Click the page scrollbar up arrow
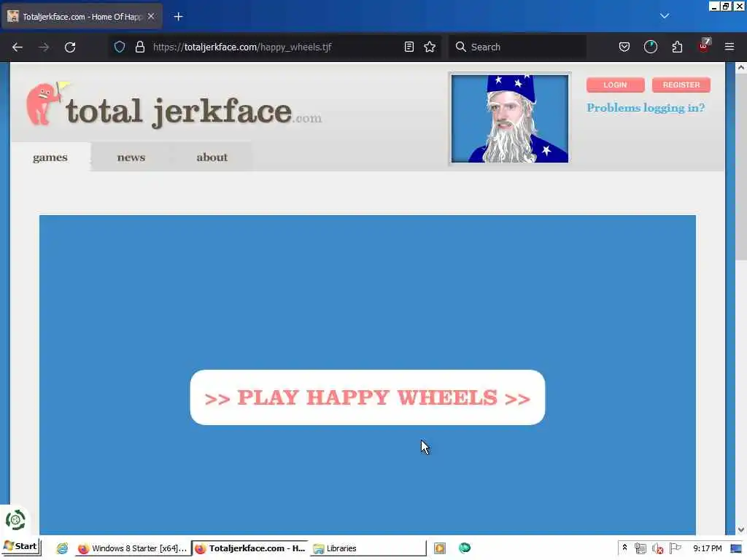This screenshot has height=560, width=747. [741, 68]
